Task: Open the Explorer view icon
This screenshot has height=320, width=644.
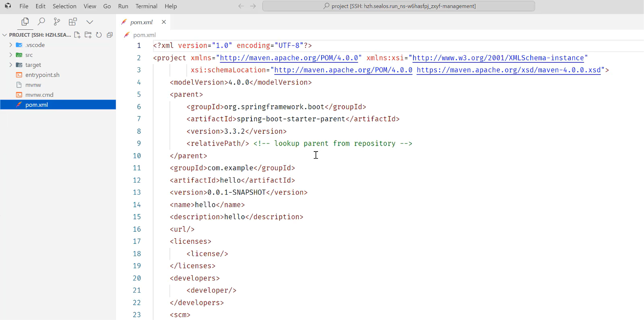Action: [25, 22]
